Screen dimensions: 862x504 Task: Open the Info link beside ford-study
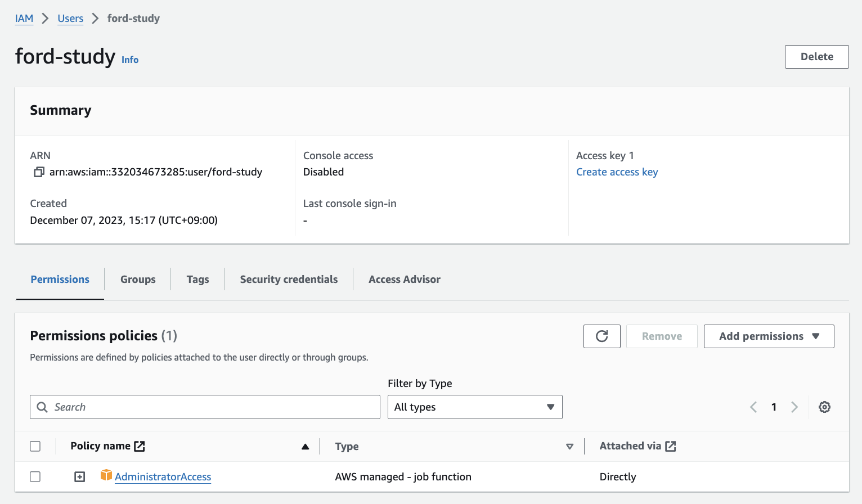pyautogui.click(x=130, y=60)
